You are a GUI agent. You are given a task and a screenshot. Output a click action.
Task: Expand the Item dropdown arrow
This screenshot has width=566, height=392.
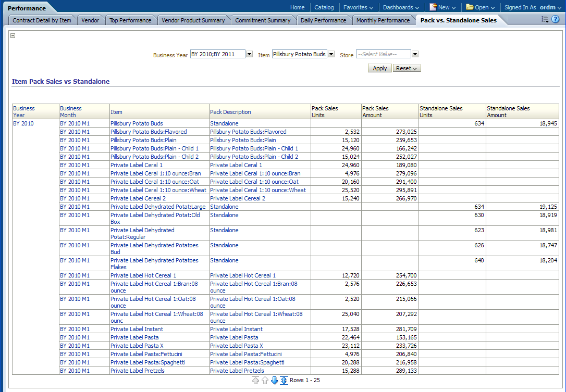coord(331,54)
